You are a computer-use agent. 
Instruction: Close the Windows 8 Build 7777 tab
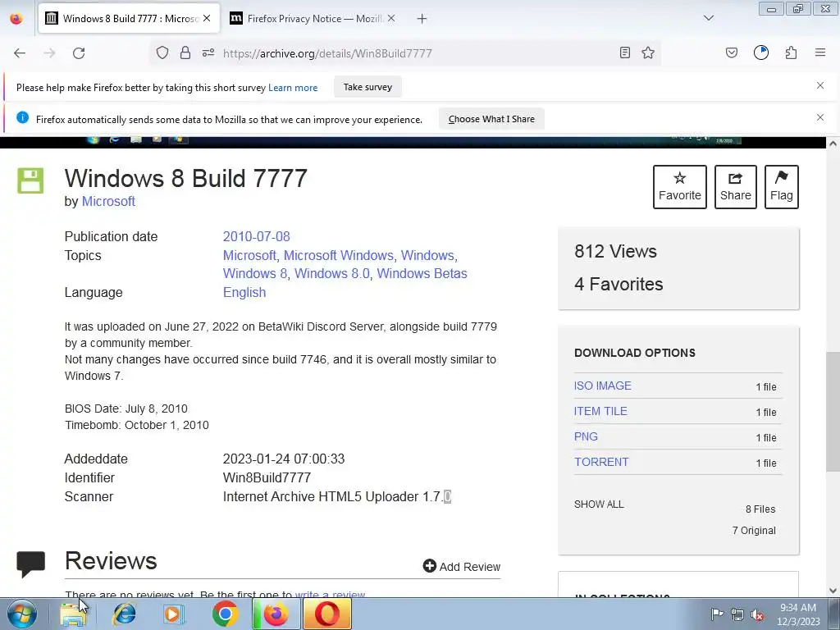(x=207, y=18)
